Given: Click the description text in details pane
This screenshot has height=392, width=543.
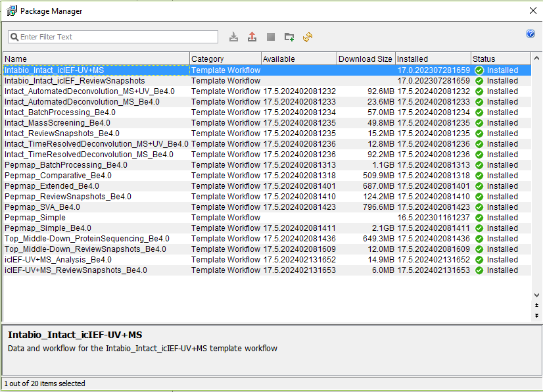Looking at the screenshot, I should point(143,349).
